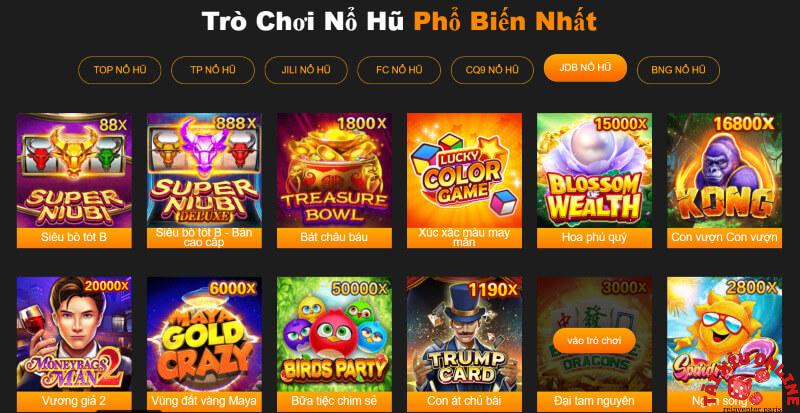
Task: Click the 'Đại tam nguyên' game label
Action: 594,401
